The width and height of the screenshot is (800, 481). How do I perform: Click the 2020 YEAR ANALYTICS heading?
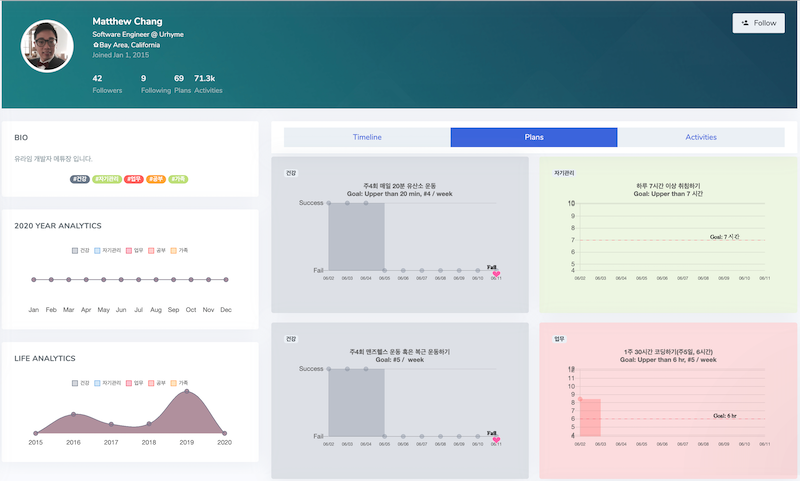(x=58, y=225)
